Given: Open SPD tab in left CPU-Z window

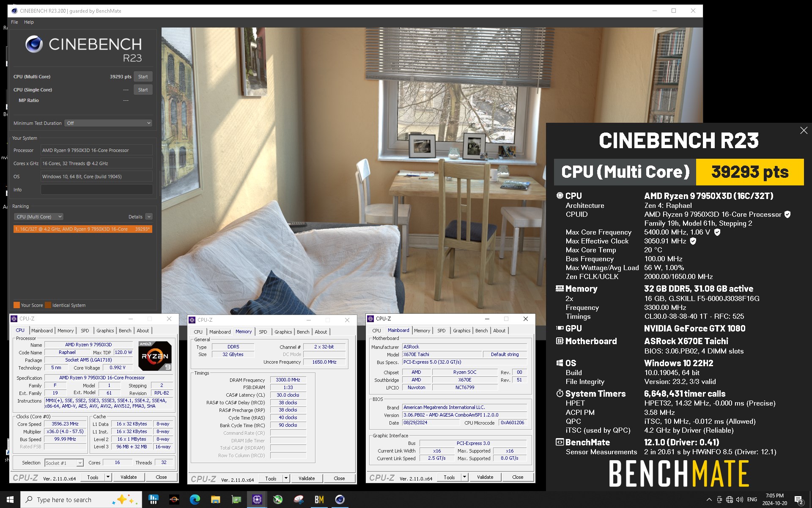Looking at the screenshot, I should coord(85,331).
